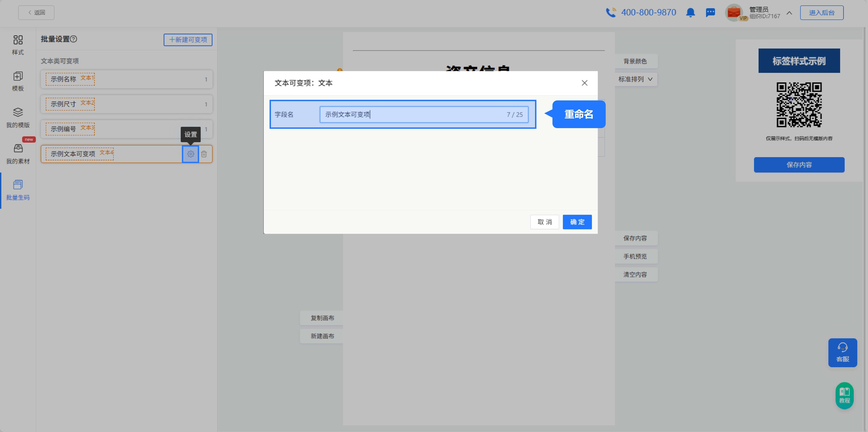Open the chat message icon in header

tap(710, 13)
